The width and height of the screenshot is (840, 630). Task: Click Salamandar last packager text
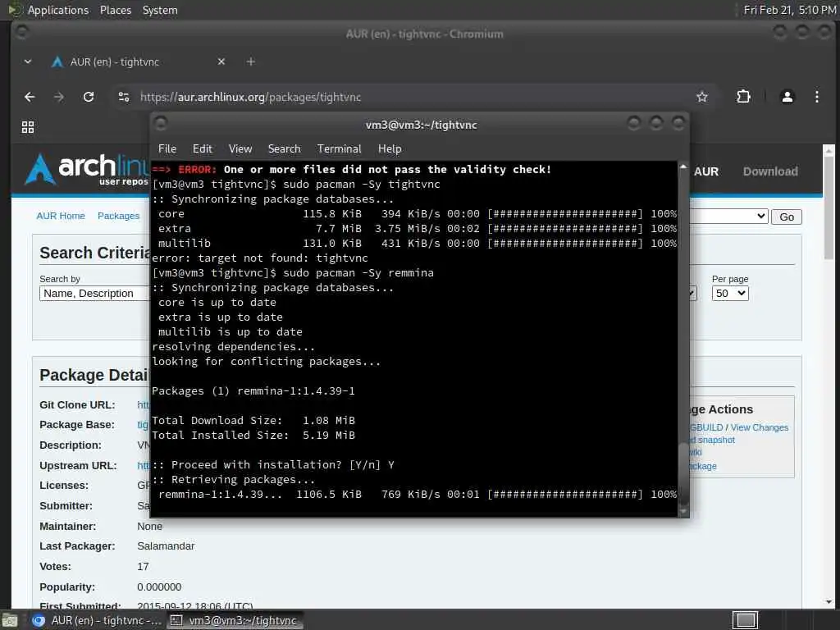(166, 546)
